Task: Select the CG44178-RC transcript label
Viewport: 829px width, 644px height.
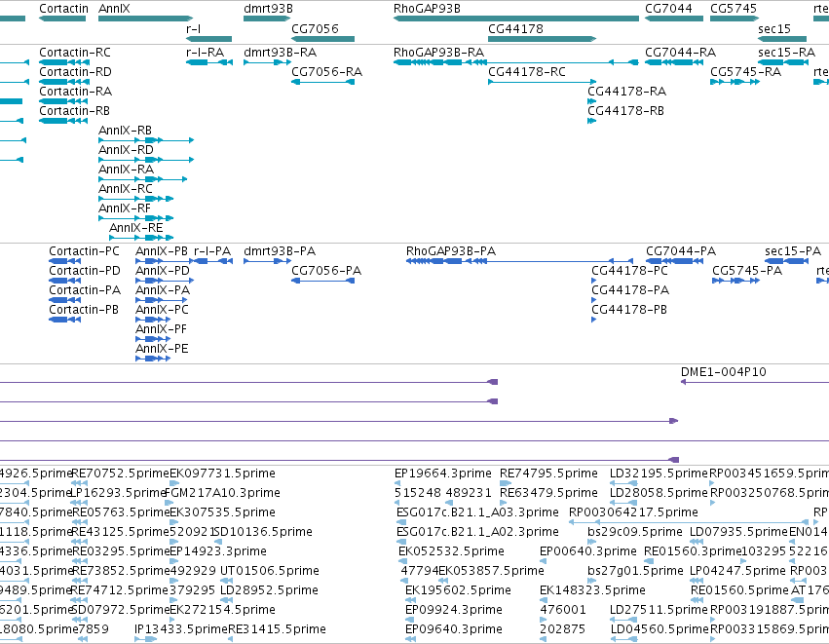Action: tap(527, 72)
